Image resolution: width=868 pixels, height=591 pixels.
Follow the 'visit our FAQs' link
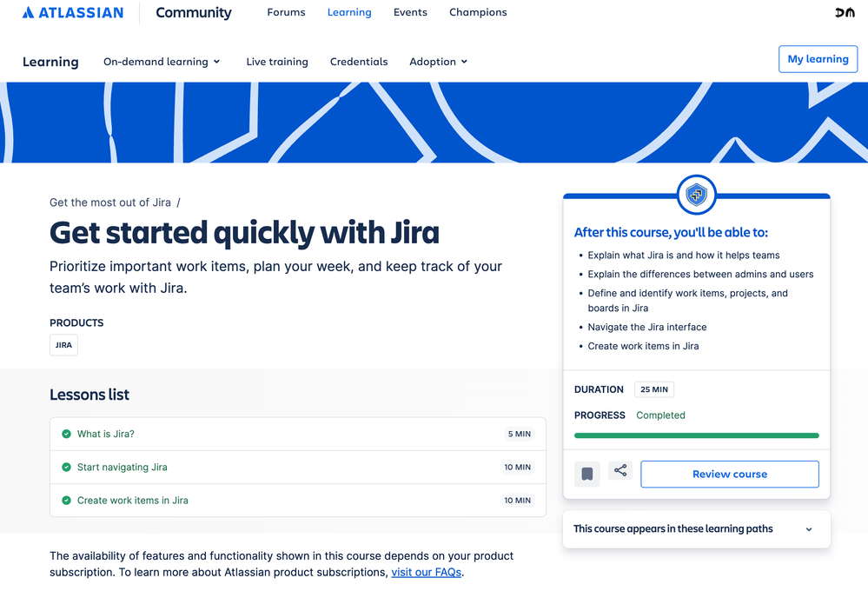(x=427, y=572)
